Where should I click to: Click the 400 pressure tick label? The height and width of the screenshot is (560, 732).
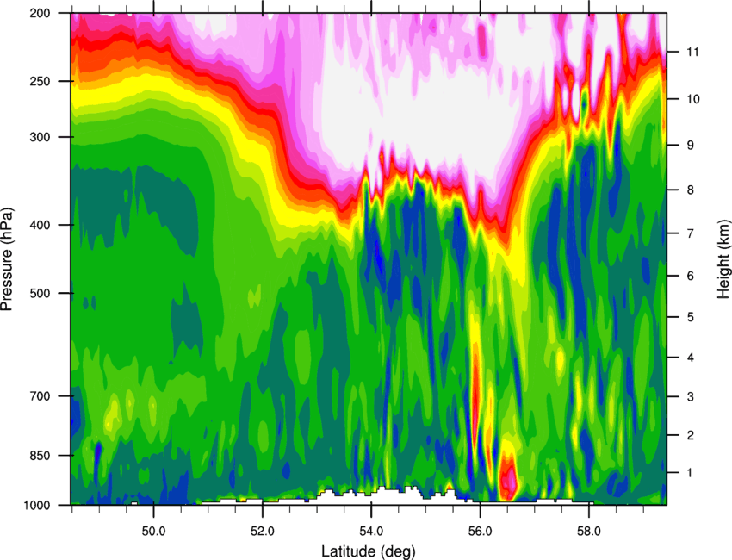[40, 225]
